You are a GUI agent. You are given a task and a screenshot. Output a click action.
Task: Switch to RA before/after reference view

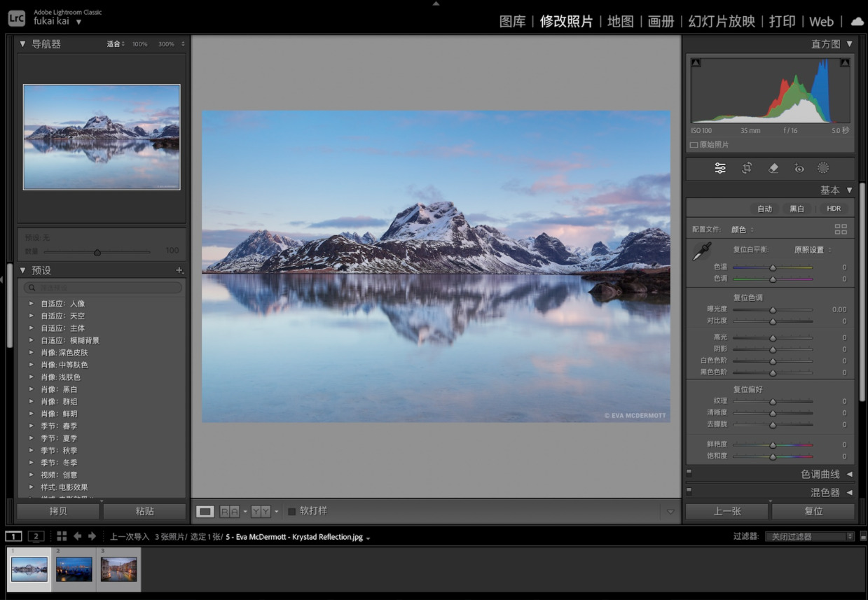tap(229, 512)
